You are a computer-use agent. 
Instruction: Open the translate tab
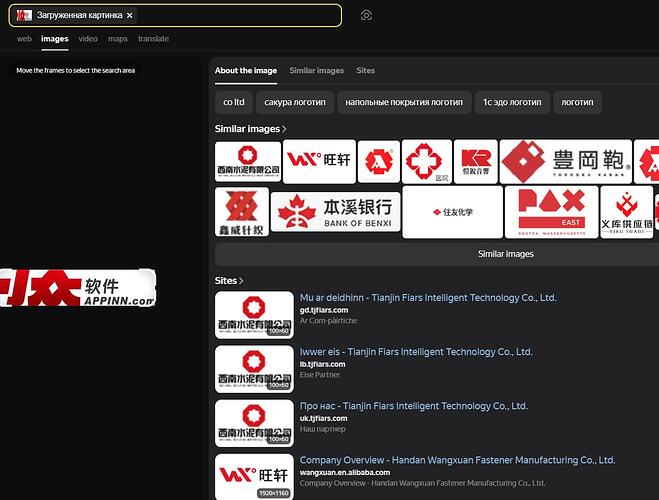pyautogui.click(x=153, y=39)
